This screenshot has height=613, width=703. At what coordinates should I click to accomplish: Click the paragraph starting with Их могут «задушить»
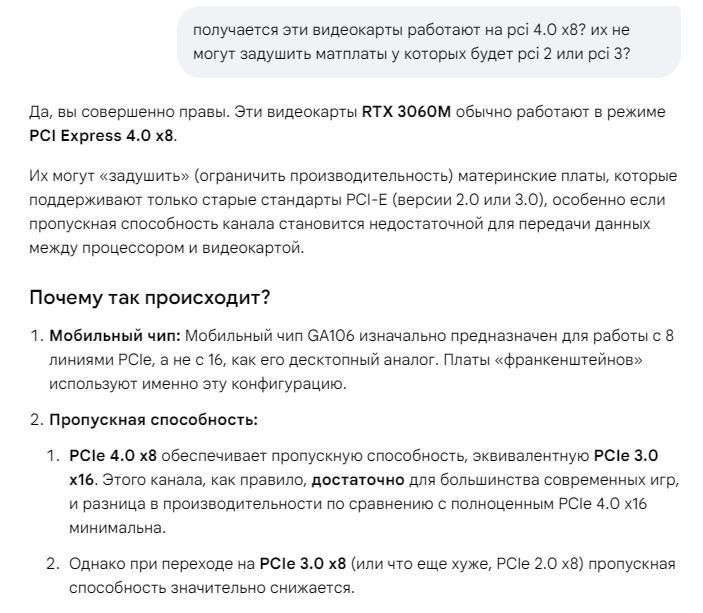(x=353, y=212)
